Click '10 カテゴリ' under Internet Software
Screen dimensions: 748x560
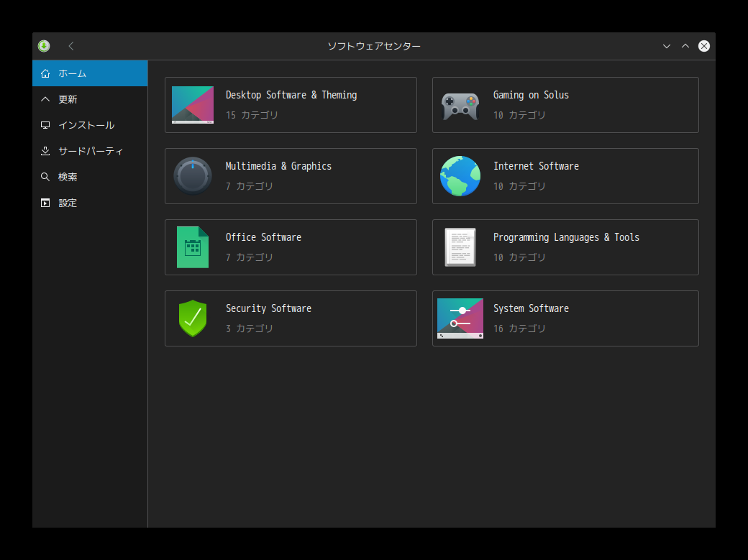coord(519,186)
